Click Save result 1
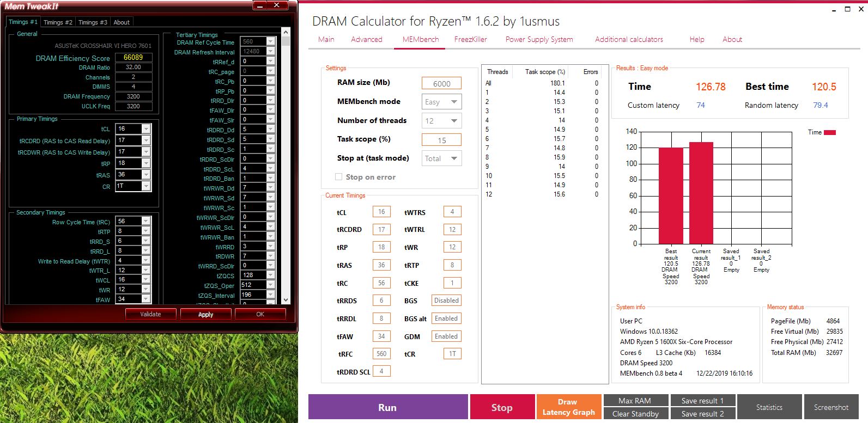The image size is (868, 423). tap(702, 401)
